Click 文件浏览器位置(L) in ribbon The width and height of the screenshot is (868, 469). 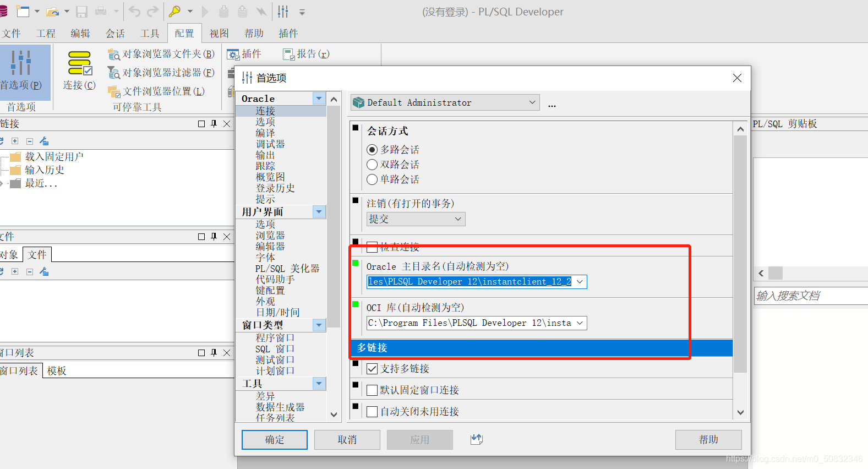[156, 91]
